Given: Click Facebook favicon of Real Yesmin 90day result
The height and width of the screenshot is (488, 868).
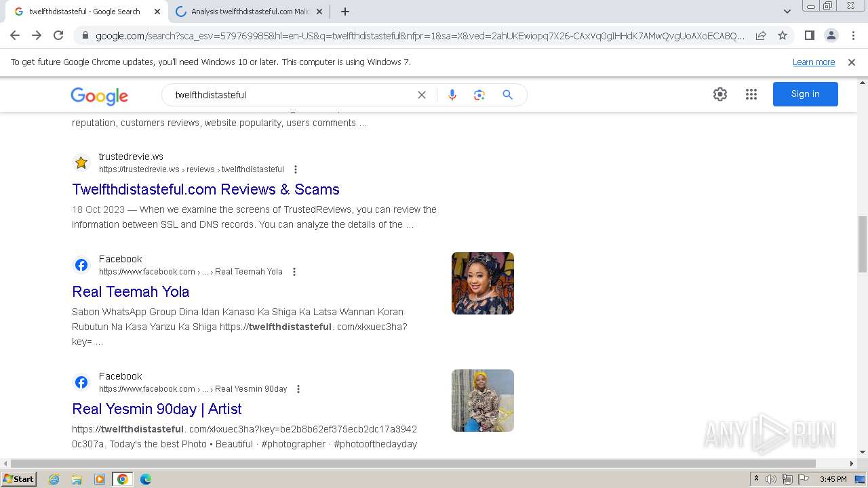Looking at the screenshot, I should [x=81, y=382].
